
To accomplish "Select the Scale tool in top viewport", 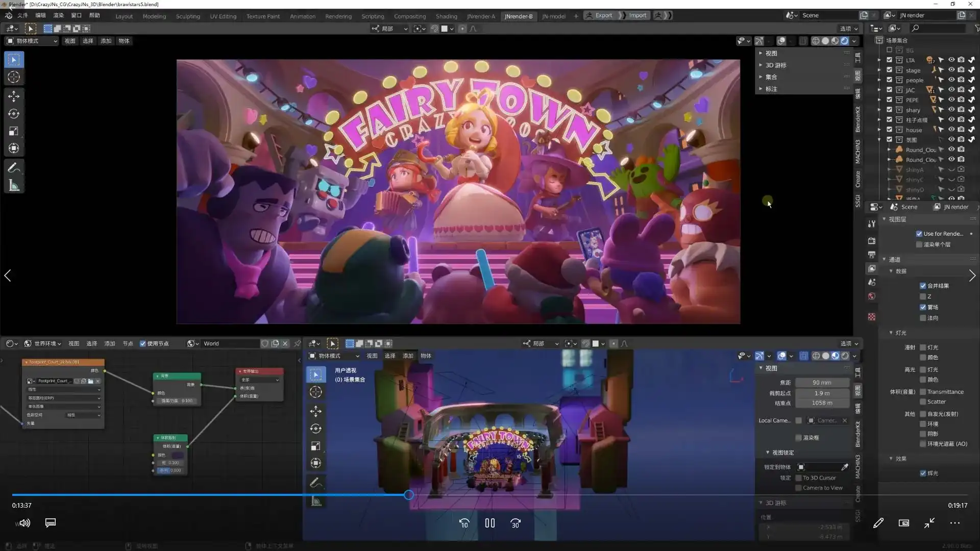I will tap(14, 131).
